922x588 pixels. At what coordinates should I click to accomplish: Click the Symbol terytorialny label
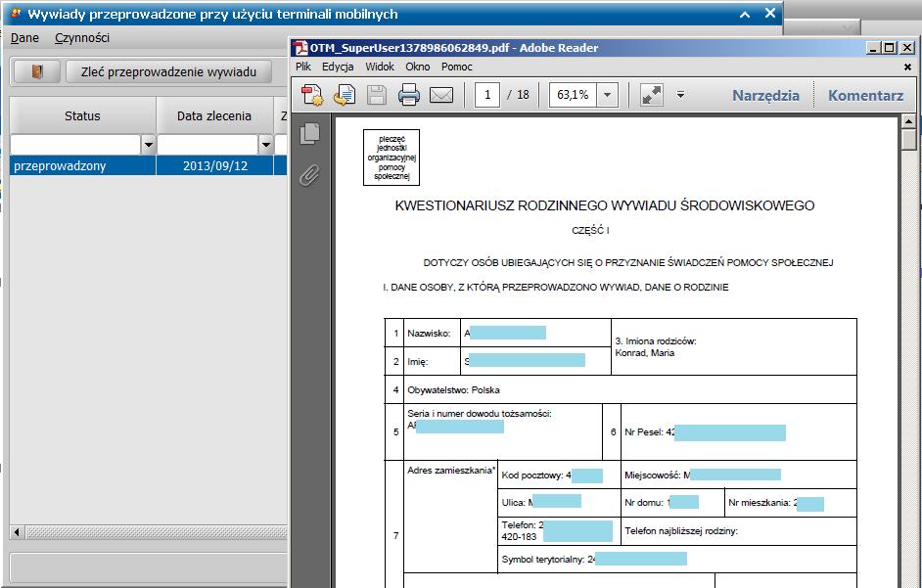click(x=542, y=560)
